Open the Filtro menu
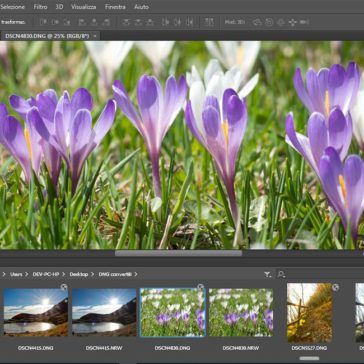364x364 pixels. (x=40, y=7)
